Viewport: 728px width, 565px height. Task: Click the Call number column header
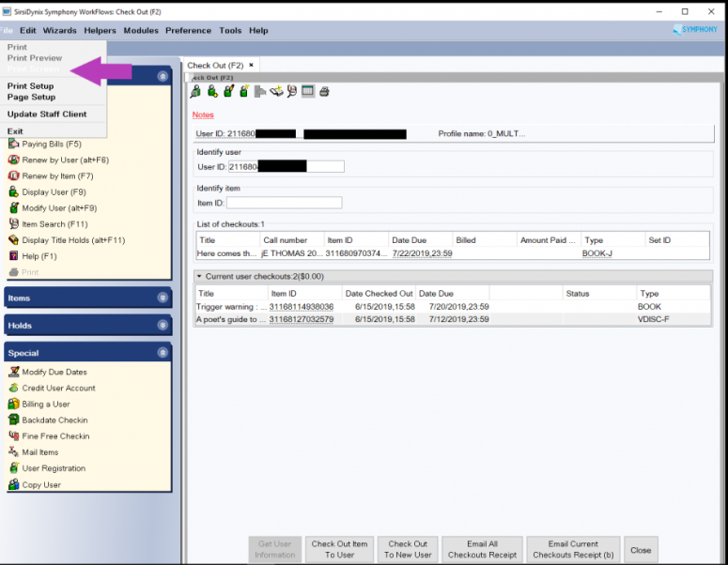pyautogui.click(x=291, y=240)
